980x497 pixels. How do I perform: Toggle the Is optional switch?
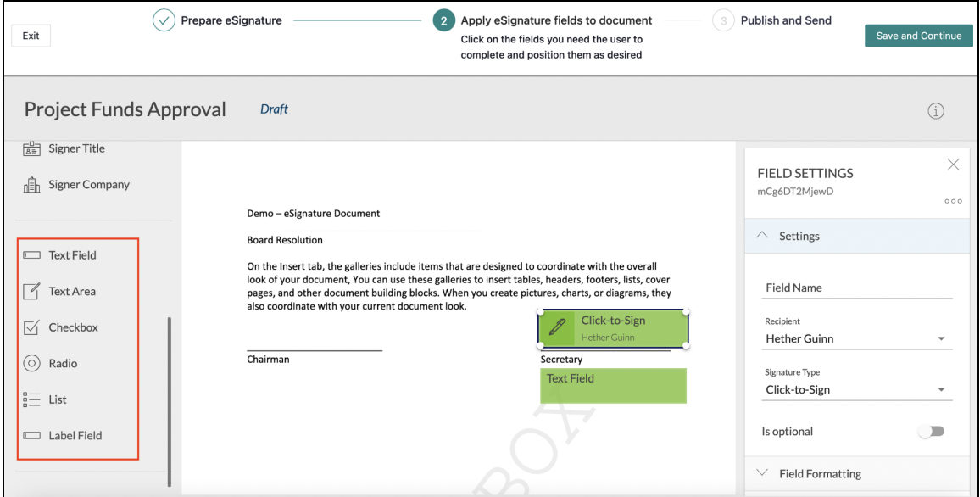pyautogui.click(x=931, y=432)
